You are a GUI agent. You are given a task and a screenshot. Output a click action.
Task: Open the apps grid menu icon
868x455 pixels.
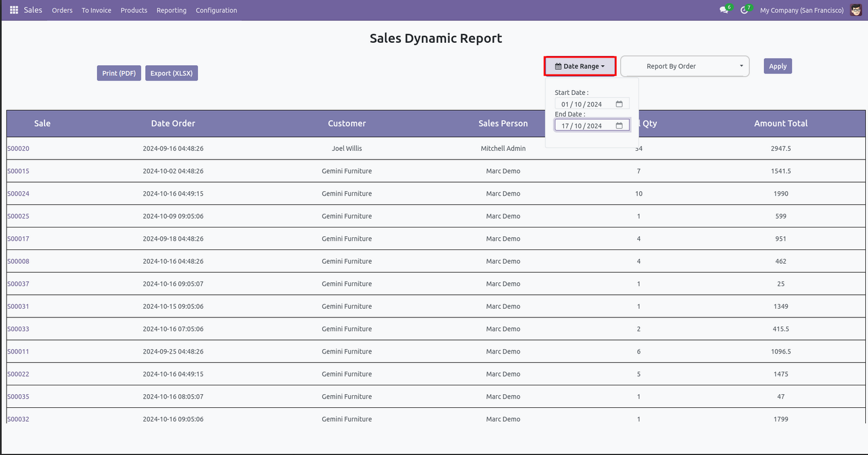point(14,10)
